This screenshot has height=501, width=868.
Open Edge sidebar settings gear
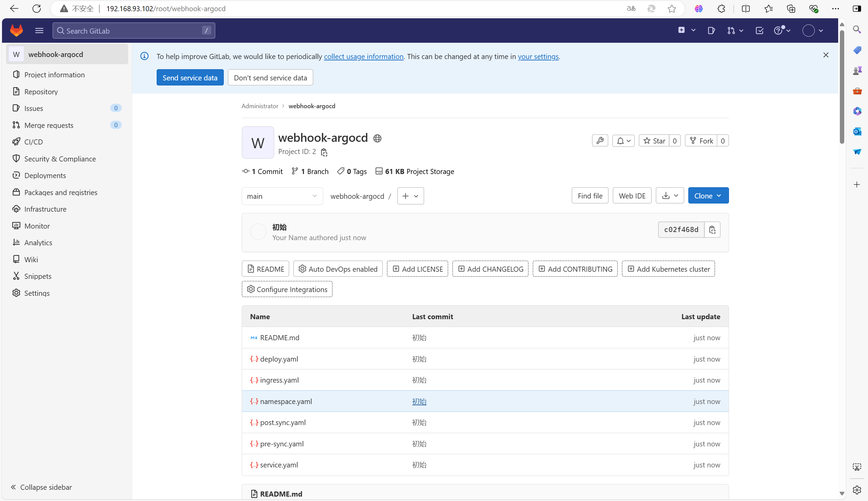tap(857, 489)
